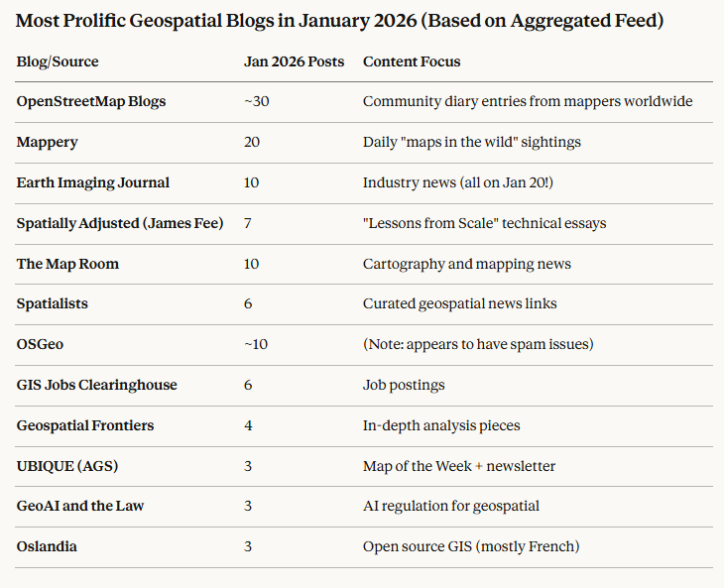This screenshot has width=724, height=588.
Task: Select Geospatial Frontiers blog name
Action: point(85,425)
